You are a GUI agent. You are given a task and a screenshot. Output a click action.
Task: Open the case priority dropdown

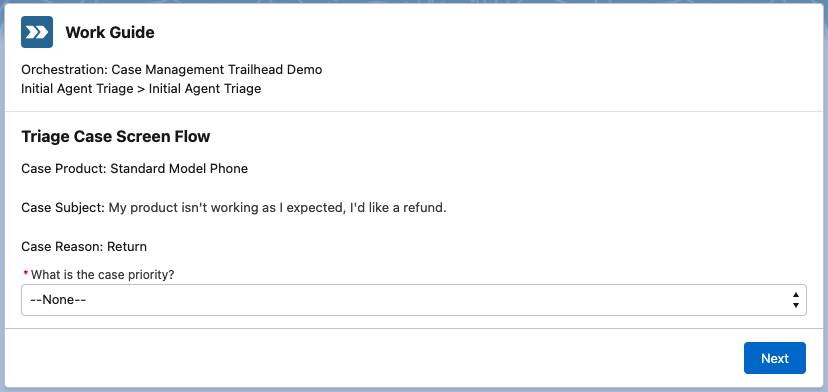coord(413,300)
